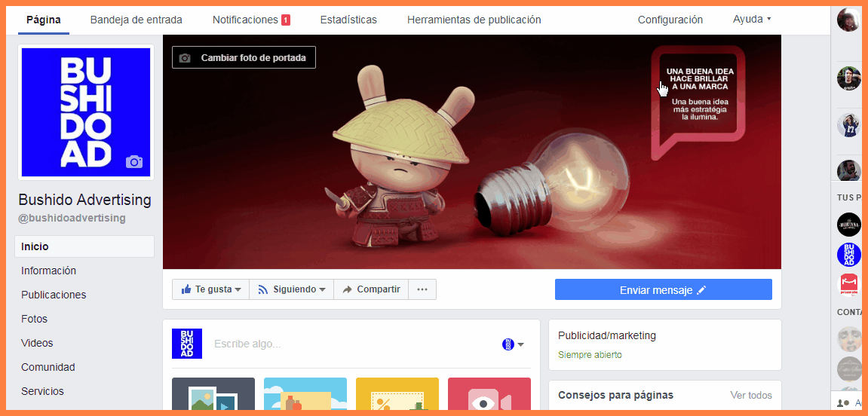Screen dimensions: 868x416
Task: Click the three-dots more options button
Action: coord(422,289)
